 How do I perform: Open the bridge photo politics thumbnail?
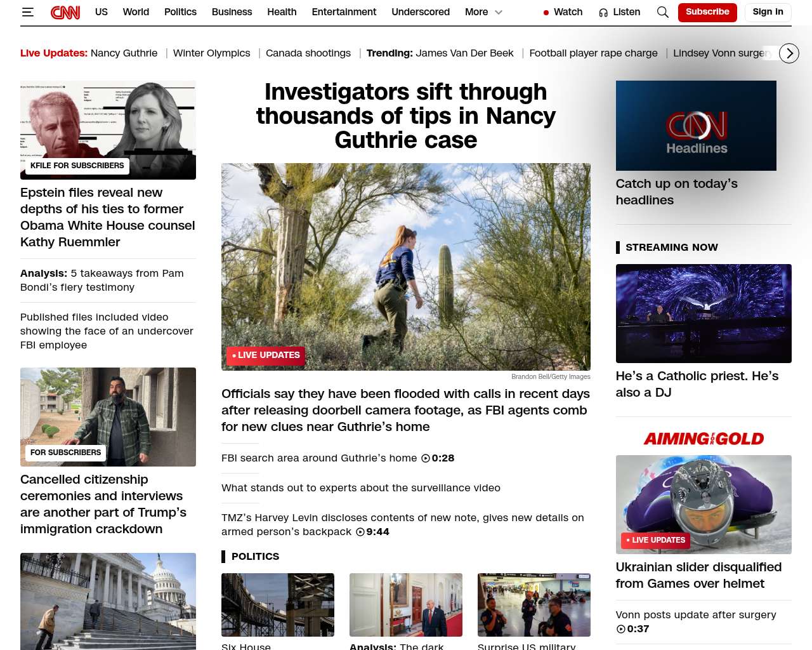pos(278,605)
